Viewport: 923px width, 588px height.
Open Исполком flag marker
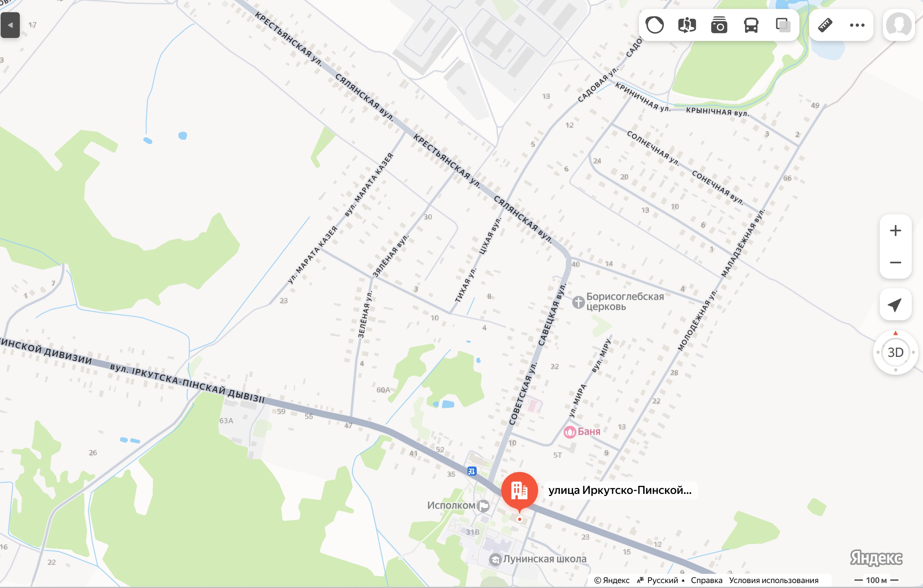coord(483,506)
